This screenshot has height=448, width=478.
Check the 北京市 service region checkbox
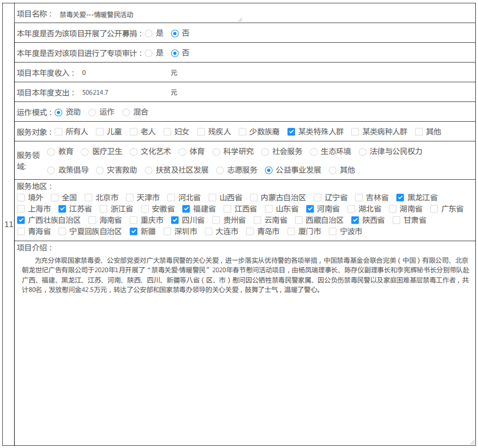point(88,198)
